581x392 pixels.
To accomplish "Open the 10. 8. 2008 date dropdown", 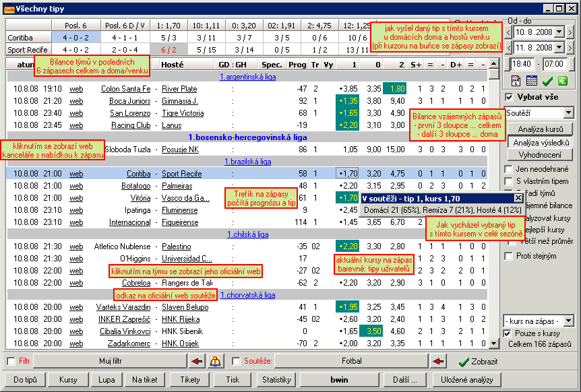I will click(559, 32).
